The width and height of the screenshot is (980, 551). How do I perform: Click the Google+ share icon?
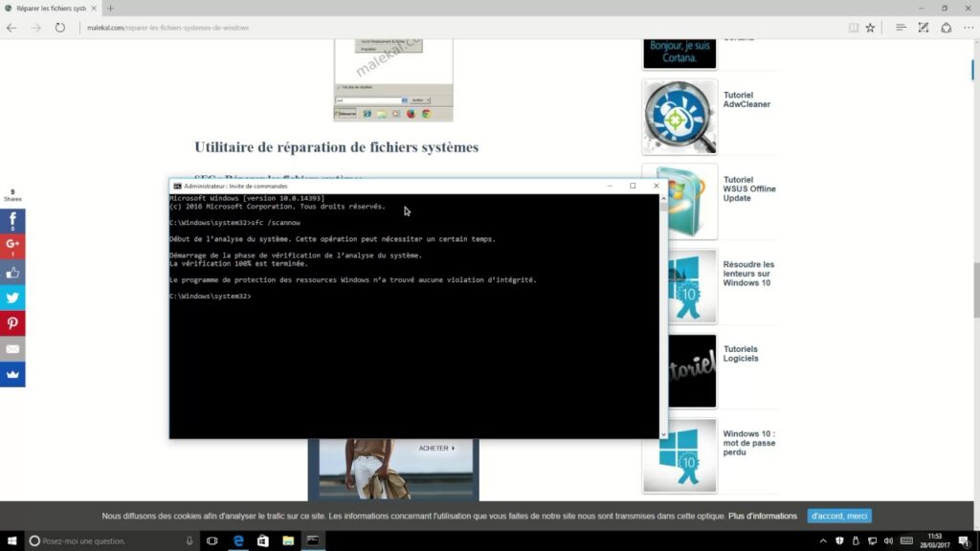tap(12, 246)
